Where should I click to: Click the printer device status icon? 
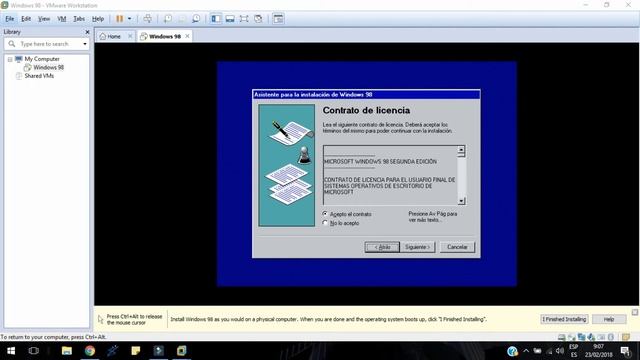click(601, 337)
